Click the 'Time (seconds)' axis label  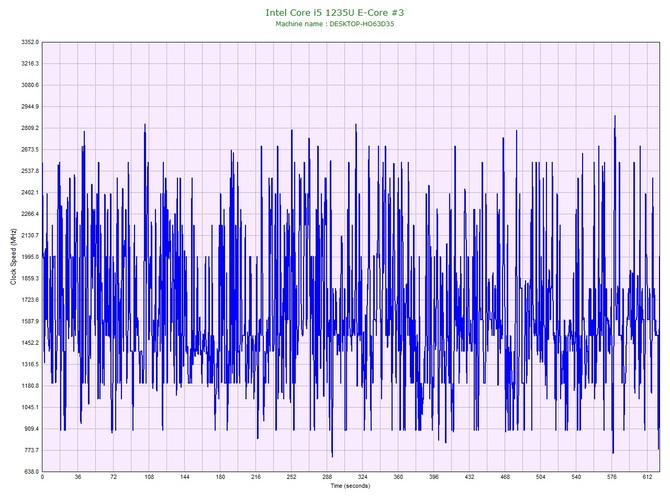point(350,486)
